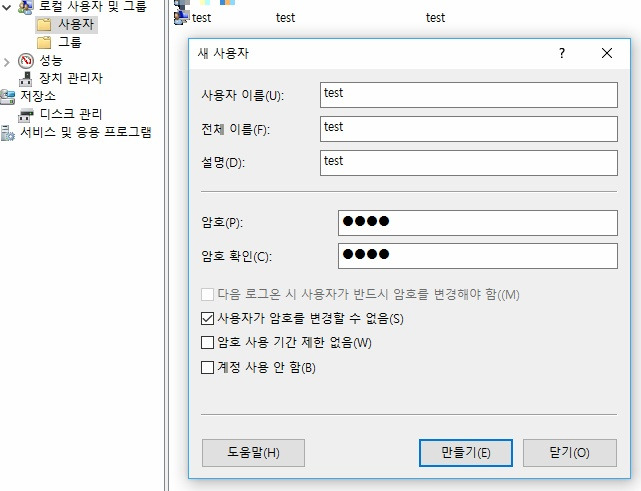Image resolution: width=641 pixels, height=491 pixels.
Task: Check 계정 사용 안 함 checkbox
Action: coord(207,367)
